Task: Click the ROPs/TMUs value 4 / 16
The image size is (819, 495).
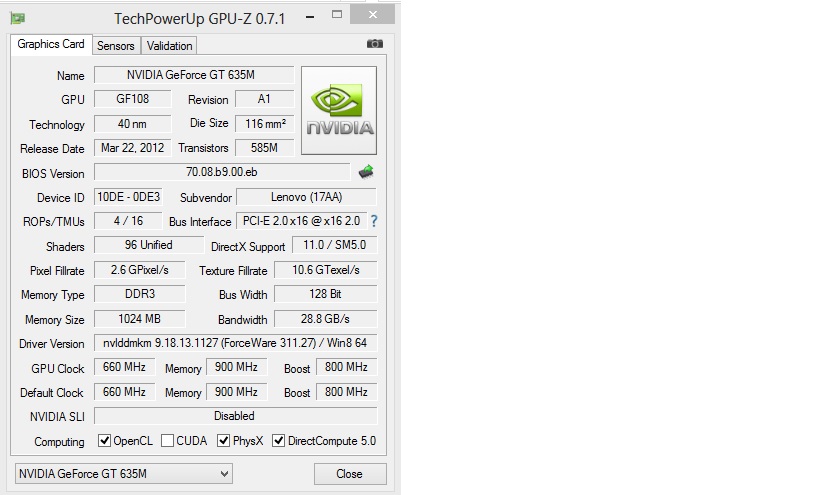Action: [128, 221]
